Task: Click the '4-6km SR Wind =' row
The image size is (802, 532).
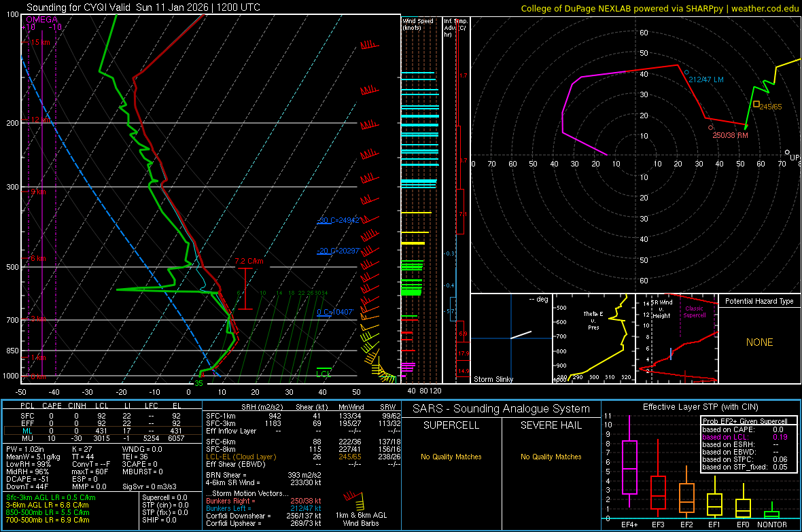Action: (x=264, y=482)
